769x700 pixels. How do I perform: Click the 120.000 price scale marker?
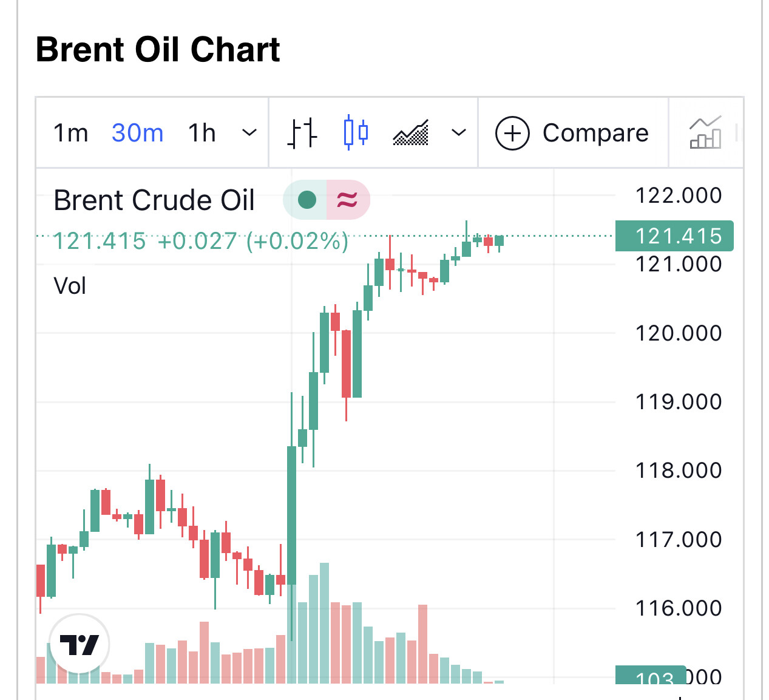pyautogui.click(x=678, y=333)
